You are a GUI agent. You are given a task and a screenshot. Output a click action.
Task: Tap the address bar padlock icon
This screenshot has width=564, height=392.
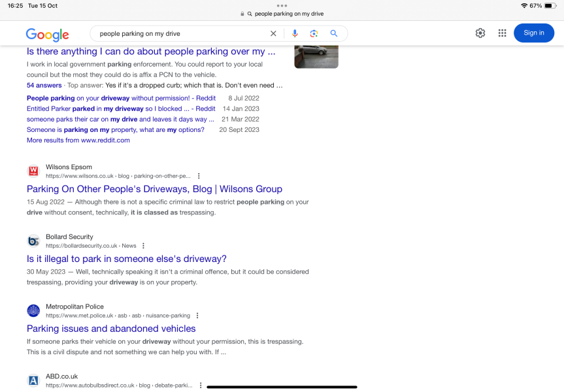(x=242, y=14)
